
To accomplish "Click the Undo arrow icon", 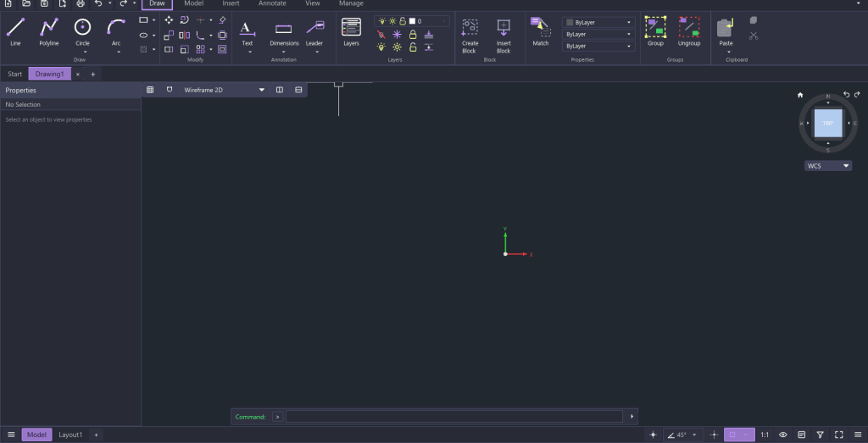I will (98, 3).
